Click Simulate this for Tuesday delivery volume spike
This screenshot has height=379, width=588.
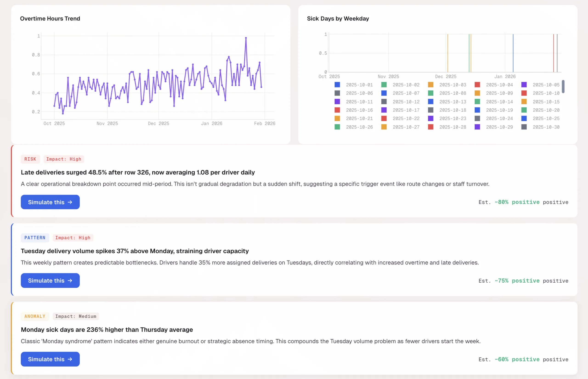click(x=50, y=280)
